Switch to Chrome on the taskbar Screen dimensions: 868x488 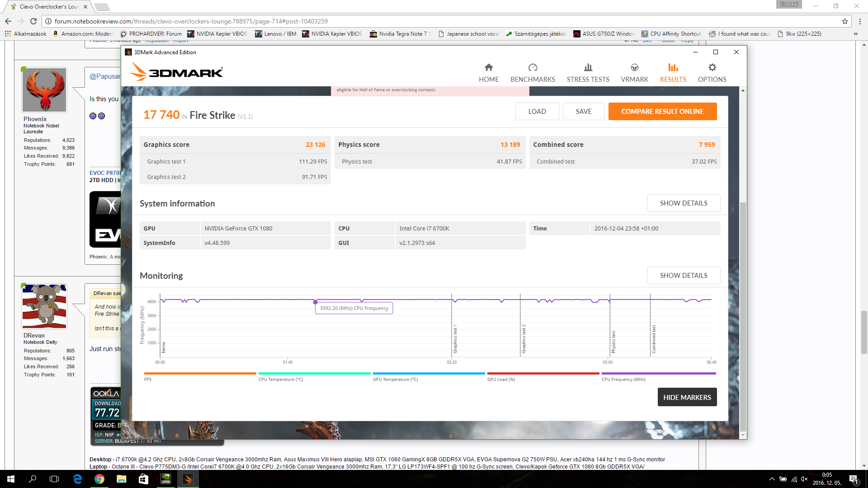click(x=99, y=479)
